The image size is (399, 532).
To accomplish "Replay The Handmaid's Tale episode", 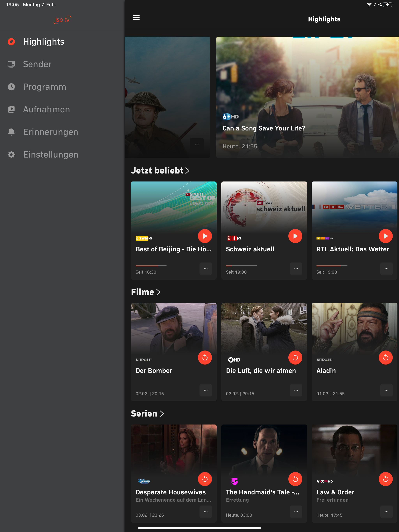I will coord(295,479).
